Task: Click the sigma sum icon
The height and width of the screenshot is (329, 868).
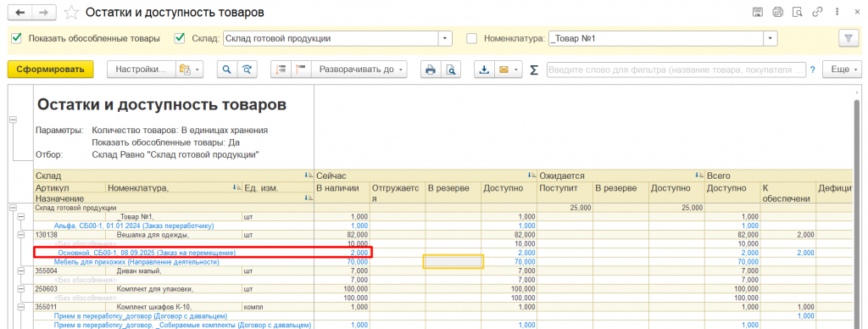Action: (x=534, y=70)
